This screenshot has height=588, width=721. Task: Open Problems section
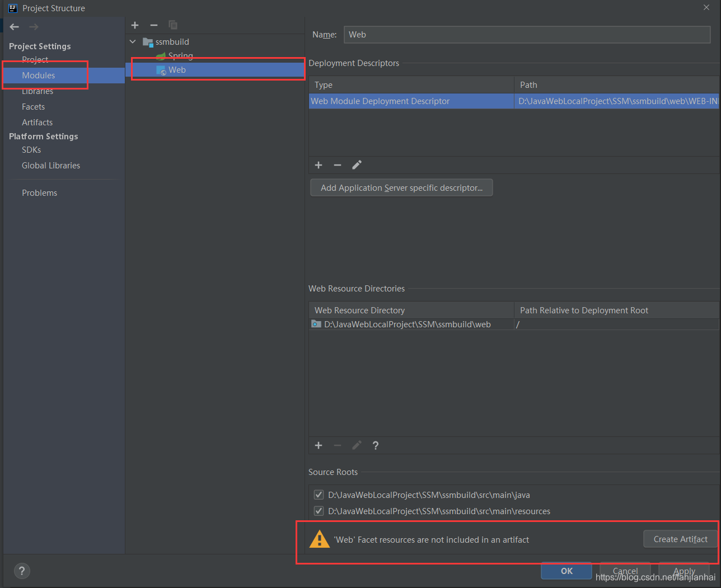(x=39, y=193)
